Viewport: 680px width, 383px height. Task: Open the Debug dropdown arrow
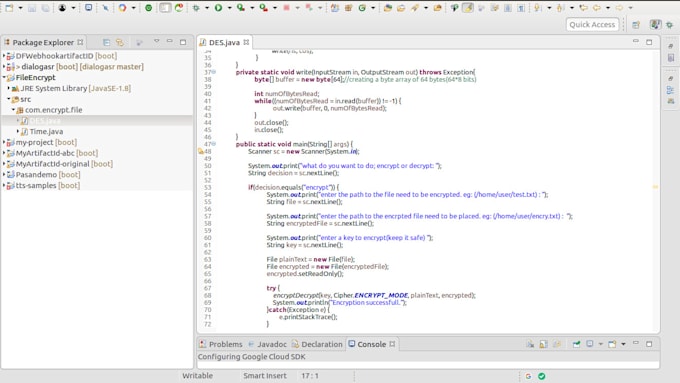[x=207, y=8]
